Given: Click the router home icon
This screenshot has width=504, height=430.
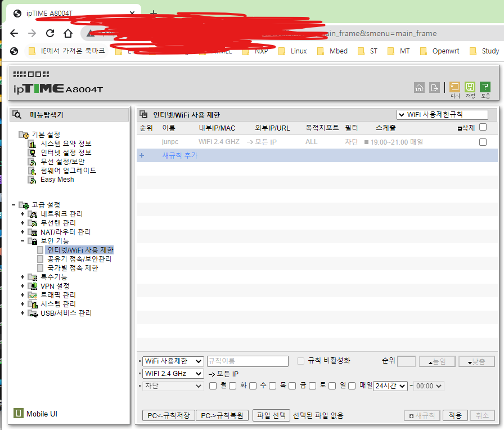Looking at the screenshot, I should (419, 87).
